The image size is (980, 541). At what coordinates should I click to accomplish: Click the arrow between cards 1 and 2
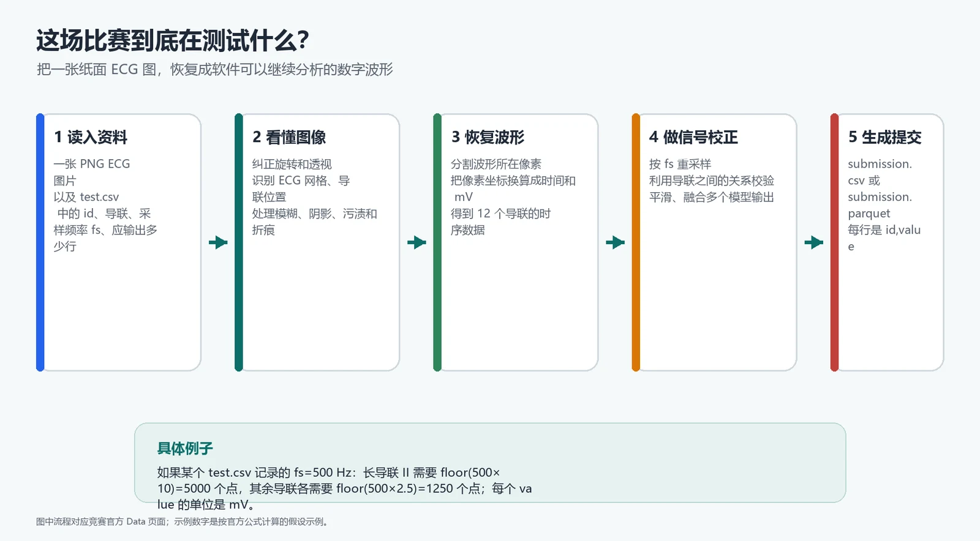click(x=218, y=242)
